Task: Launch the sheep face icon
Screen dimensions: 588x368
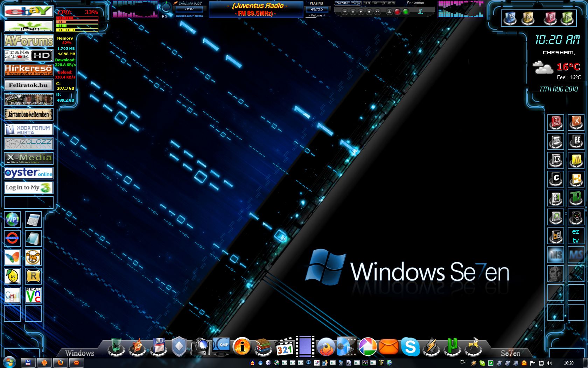Action: point(33,257)
